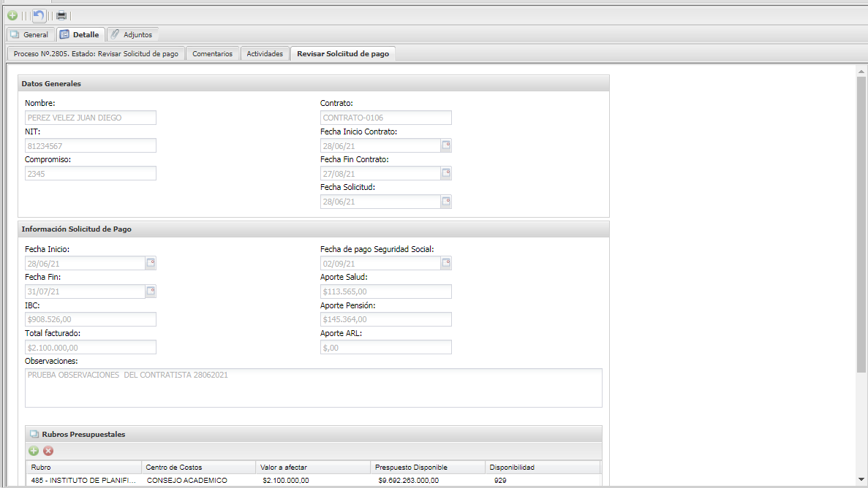This screenshot has height=488, width=868.
Task: Click the Centro de Costos column header
Action: [x=198, y=467]
